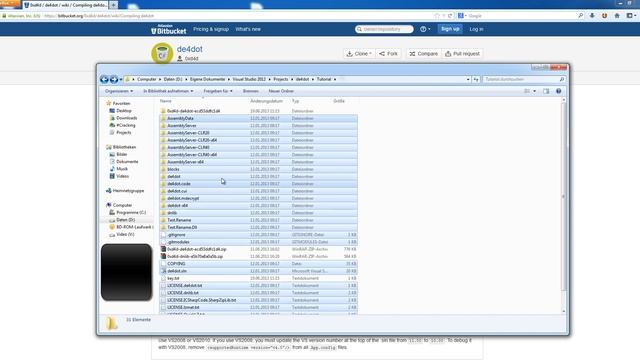
Task: Create a Neuer Ordner
Action: [281, 91]
